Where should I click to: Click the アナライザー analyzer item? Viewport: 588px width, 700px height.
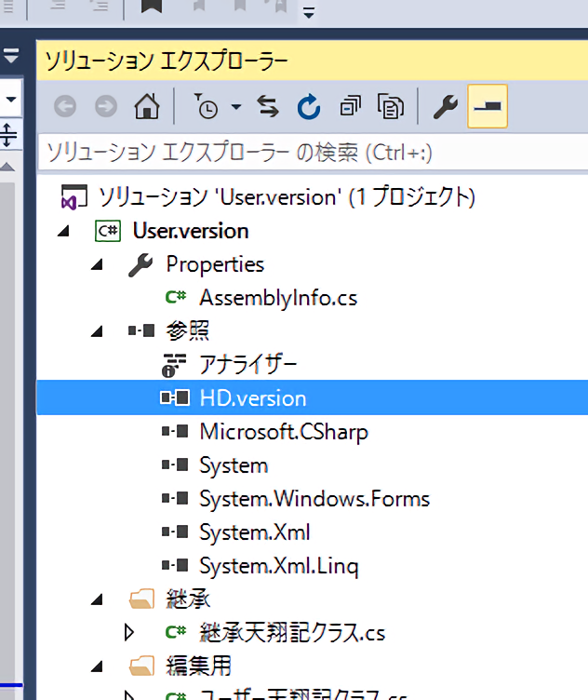(x=247, y=365)
